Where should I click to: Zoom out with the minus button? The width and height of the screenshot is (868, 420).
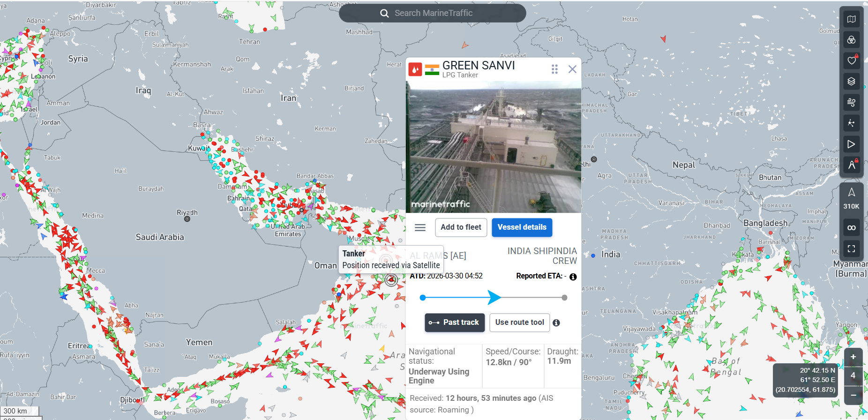853,395
